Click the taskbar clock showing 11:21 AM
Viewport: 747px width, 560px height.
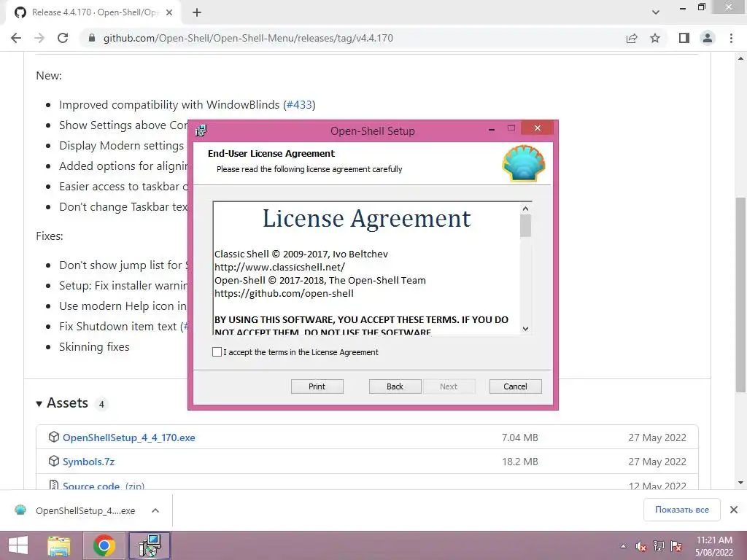point(714,546)
